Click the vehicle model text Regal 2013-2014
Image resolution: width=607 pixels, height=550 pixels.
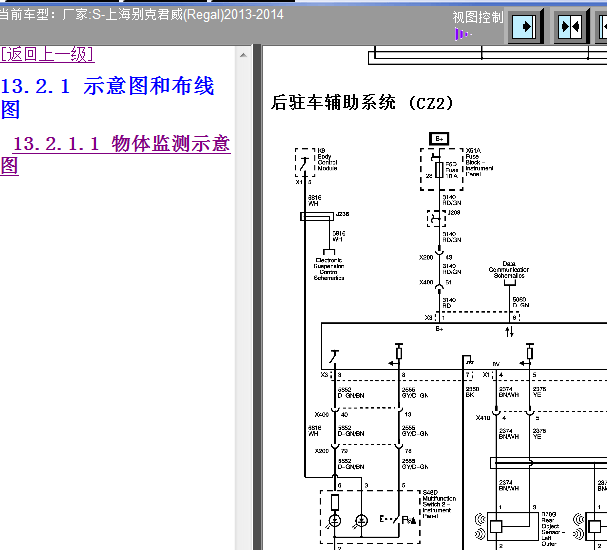(x=141, y=15)
